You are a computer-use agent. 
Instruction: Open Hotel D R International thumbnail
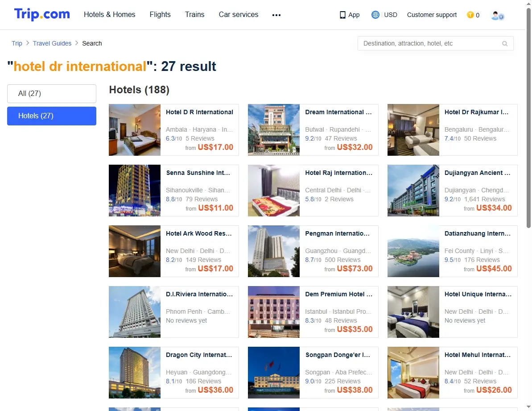[135, 130]
